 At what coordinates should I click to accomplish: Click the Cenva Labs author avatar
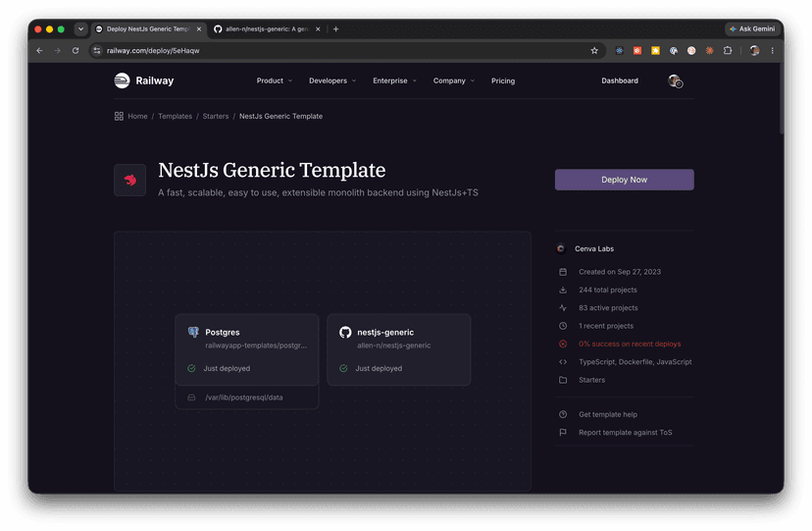(561, 248)
